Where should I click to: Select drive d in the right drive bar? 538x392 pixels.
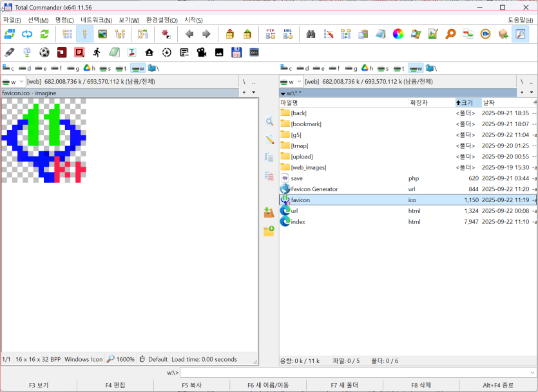303,68
